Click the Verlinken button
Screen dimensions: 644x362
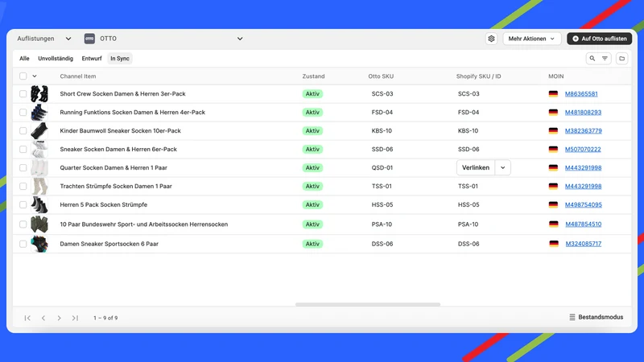click(x=476, y=168)
